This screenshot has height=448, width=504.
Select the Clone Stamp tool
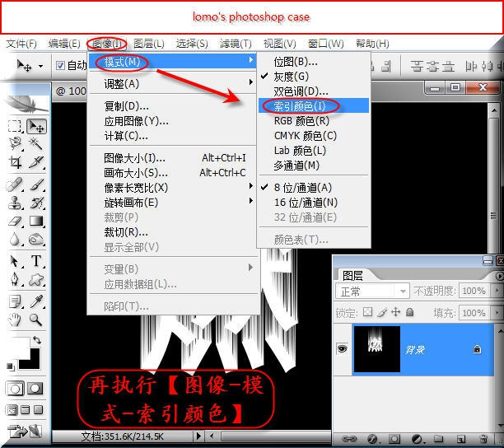click(x=15, y=203)
